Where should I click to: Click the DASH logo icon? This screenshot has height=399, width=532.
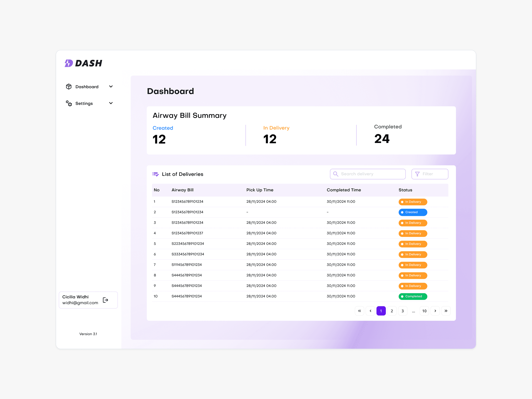69,63
